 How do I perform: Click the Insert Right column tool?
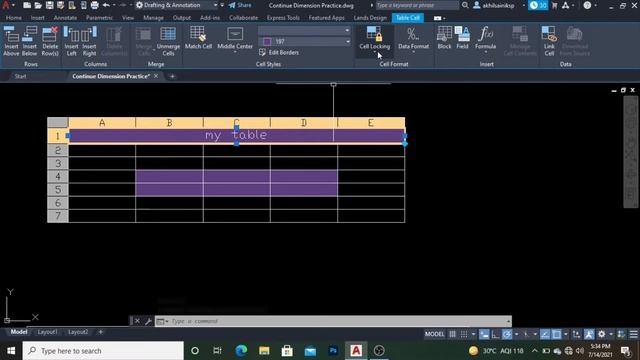pos(89,41)
